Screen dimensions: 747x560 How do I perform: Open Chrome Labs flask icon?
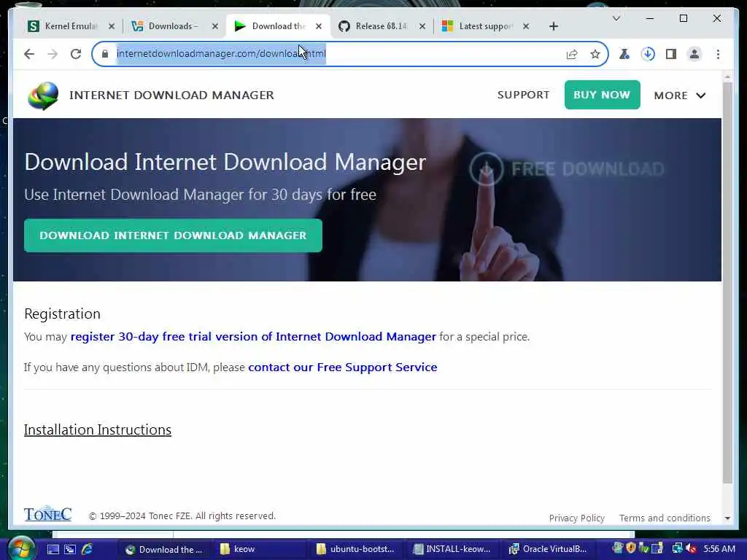tap(624, 54)
